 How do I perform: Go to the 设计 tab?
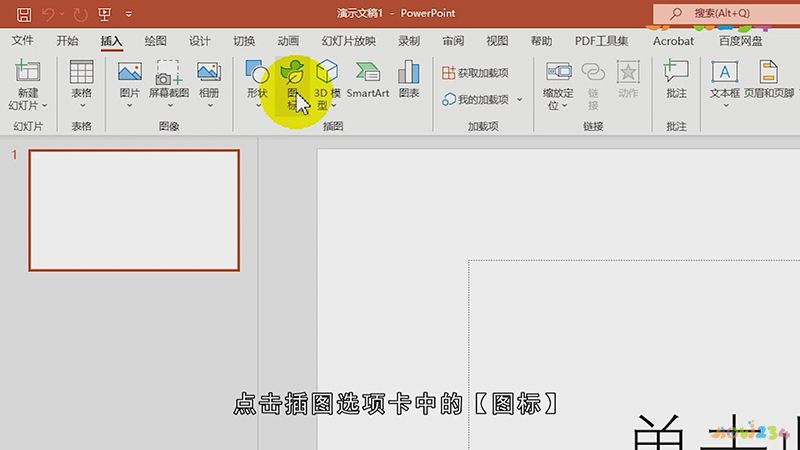199,41
